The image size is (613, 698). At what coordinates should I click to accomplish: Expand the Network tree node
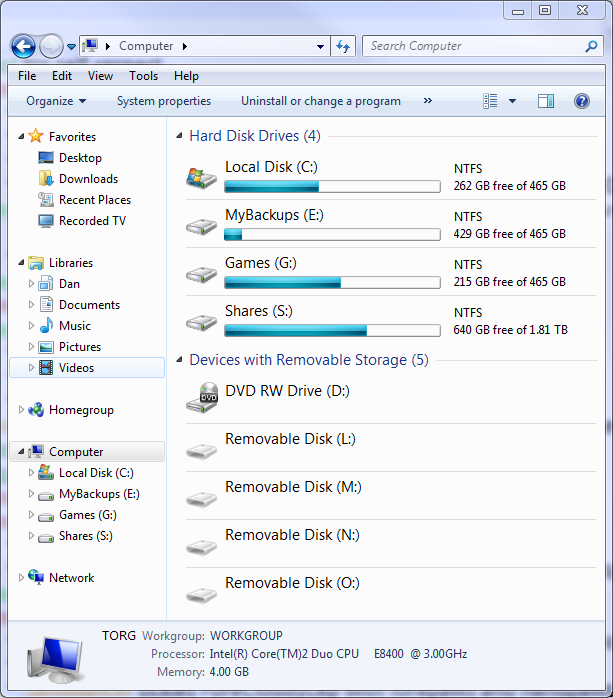click(x=21, y=578)
